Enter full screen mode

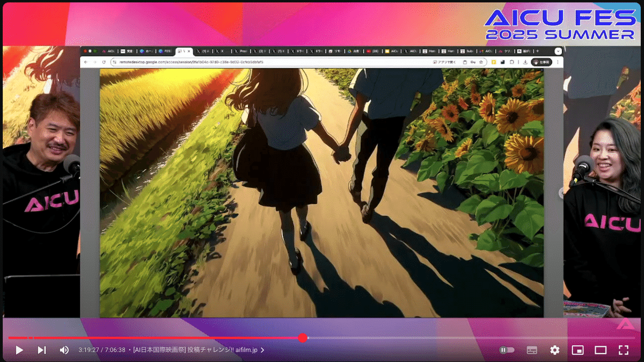click(x=624, y=350)
